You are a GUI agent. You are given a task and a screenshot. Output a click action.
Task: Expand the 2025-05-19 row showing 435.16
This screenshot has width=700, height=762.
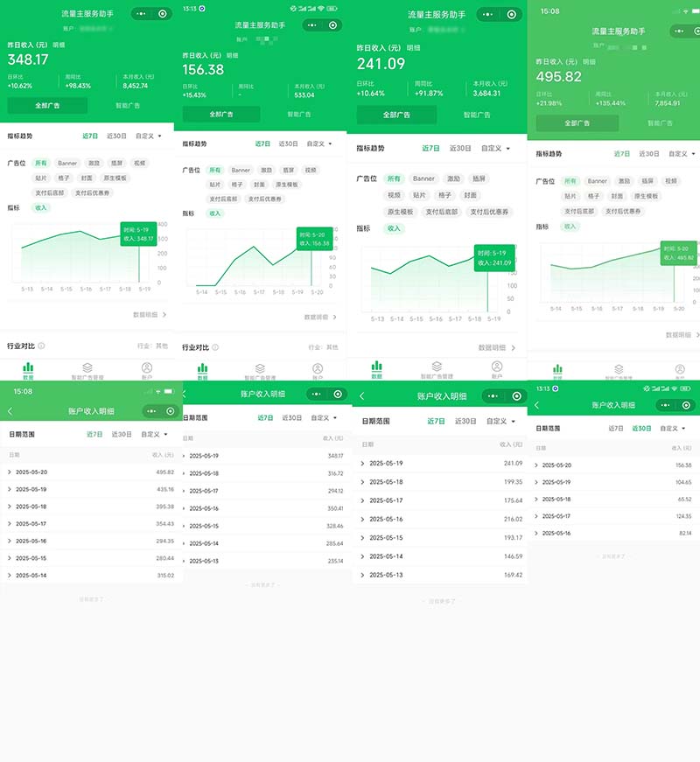(9, 489)
